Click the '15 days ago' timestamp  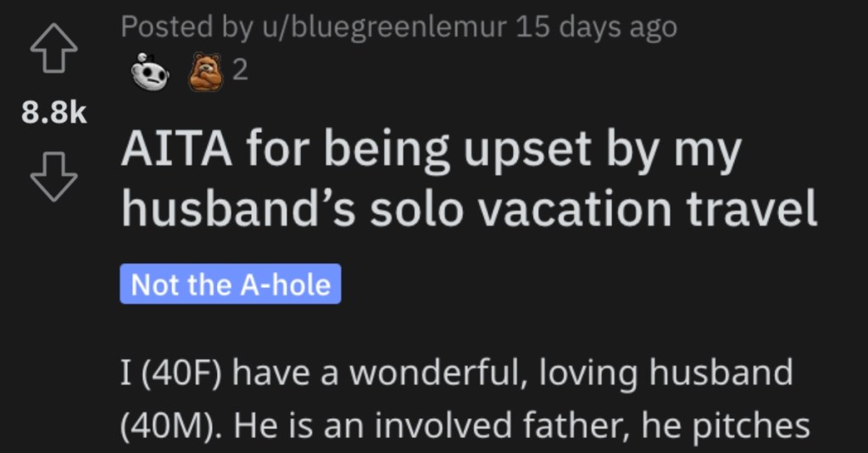click(x=596, y=27)
